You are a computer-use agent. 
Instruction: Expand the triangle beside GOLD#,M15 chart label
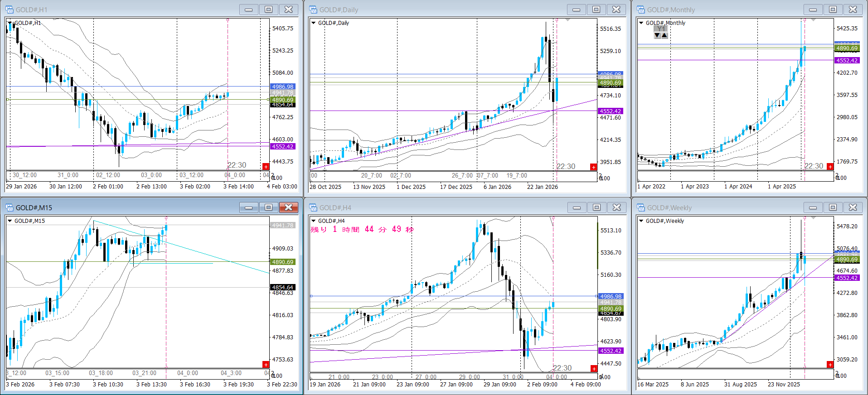(10, 221)
